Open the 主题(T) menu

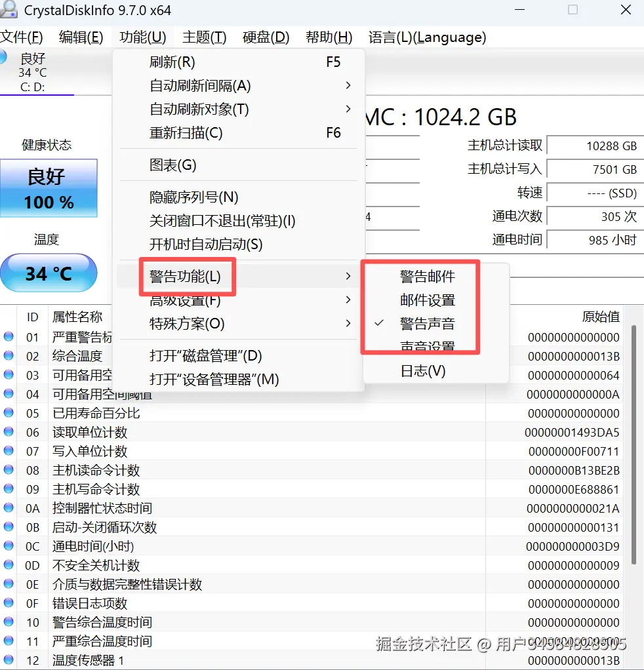204,37
